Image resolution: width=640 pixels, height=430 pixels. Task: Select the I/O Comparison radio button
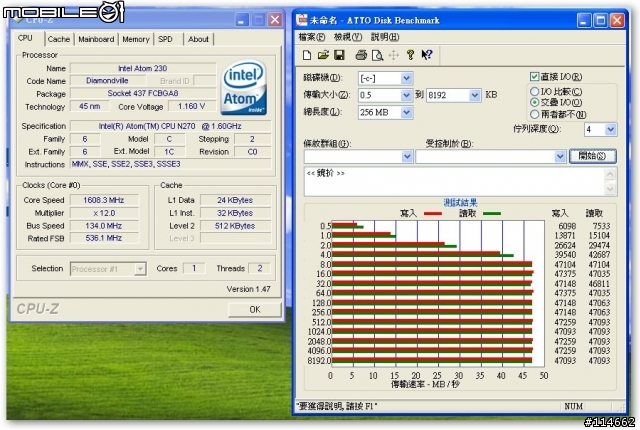(x=534, y=91)
